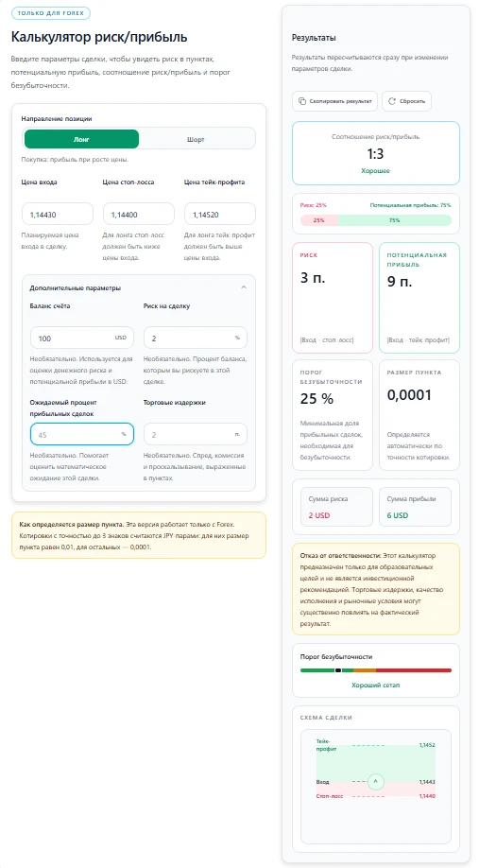Click the СХЕМА СДЕЛКИ heading

click(x=326, y=718)
